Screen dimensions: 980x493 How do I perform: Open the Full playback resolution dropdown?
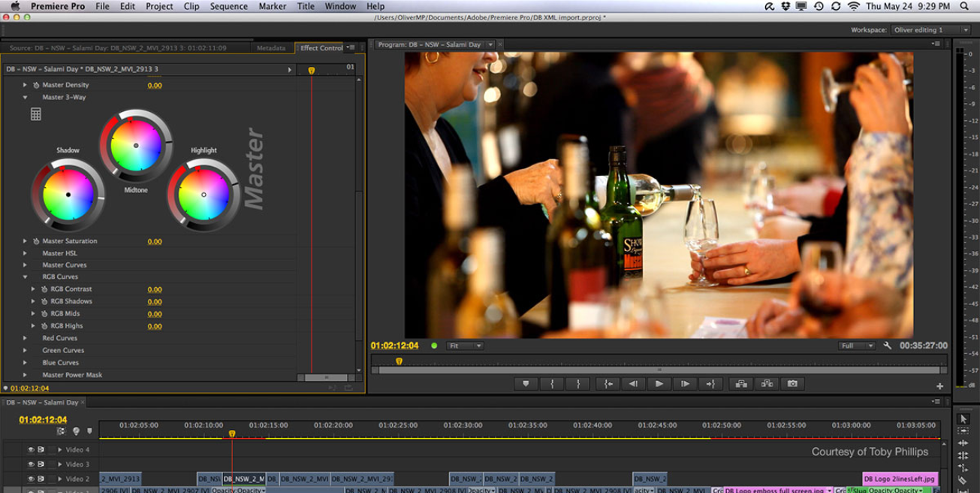coord(857,346)
